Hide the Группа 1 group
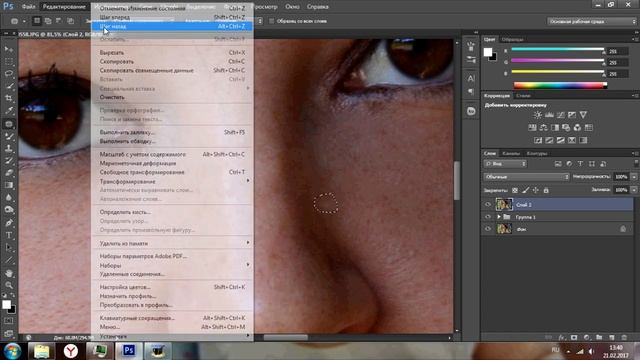Image resolution: width=640 pixels, height=360 pixels. (488, 217)
